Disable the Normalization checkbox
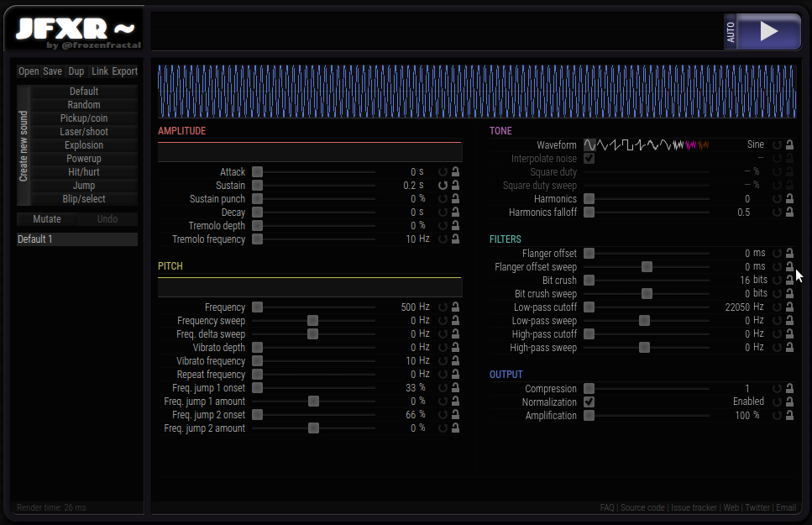This screenshot has width=812, height=525. click(589, 402)
